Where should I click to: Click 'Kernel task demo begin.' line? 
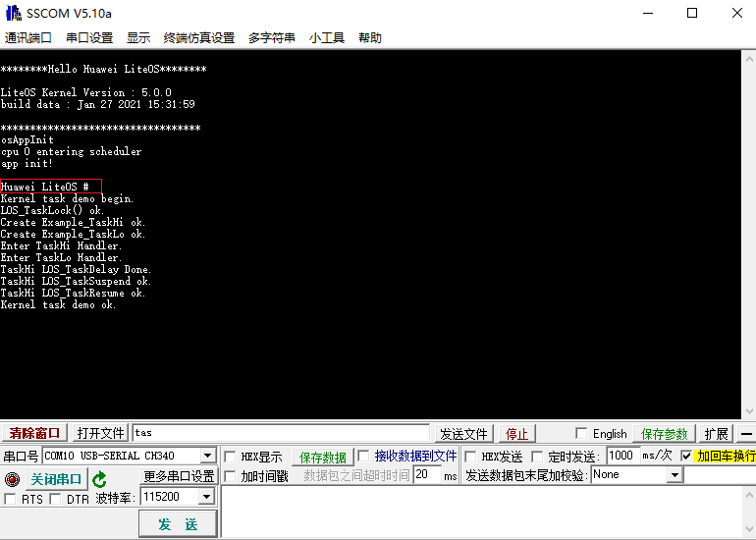click(x=67, y=198)
